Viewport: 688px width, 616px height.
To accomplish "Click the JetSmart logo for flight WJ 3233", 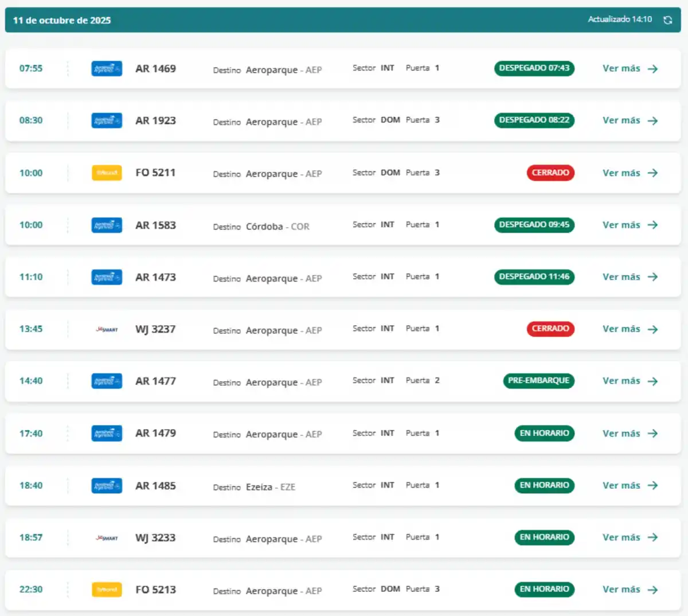I will (107, 538).
